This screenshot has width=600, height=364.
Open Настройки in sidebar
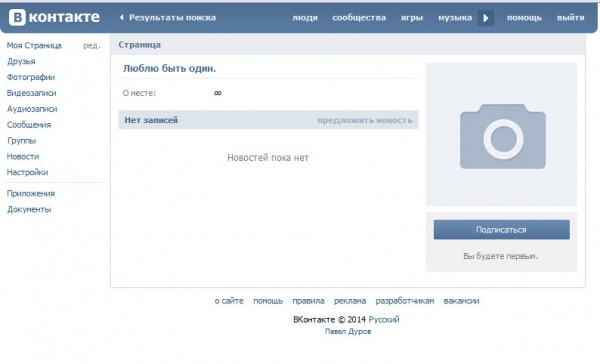(28, 172)
